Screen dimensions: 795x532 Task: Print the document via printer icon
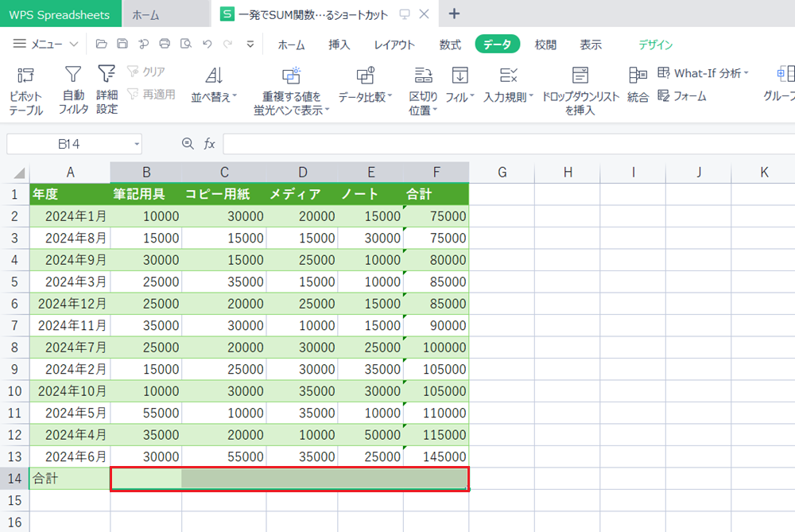(x=165, y=44)
